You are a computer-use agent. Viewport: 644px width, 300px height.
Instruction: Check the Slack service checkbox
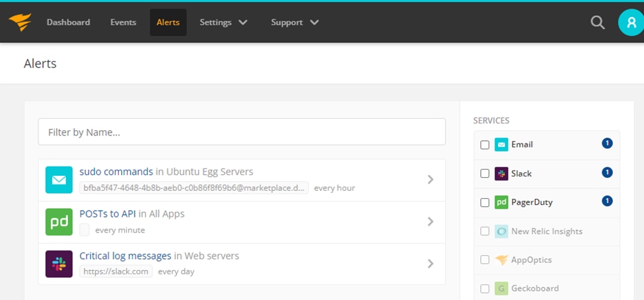tap(485, 174)
